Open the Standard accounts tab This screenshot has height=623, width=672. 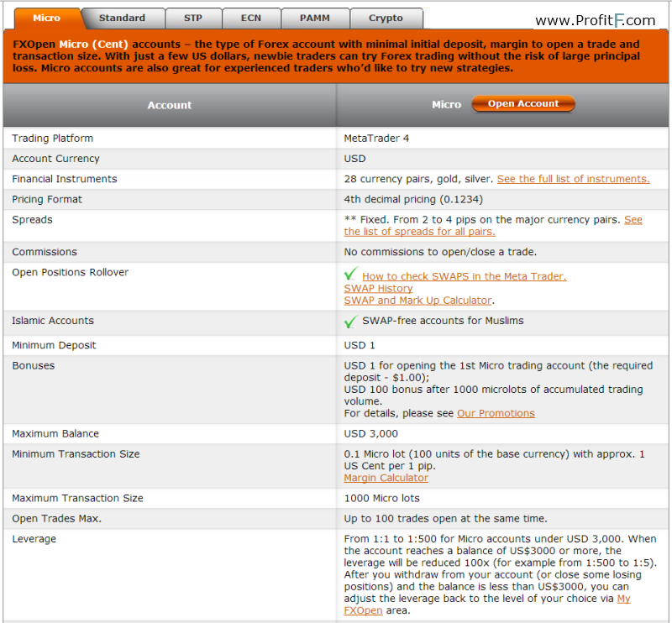pyautogui.click(x=122, y=18)
